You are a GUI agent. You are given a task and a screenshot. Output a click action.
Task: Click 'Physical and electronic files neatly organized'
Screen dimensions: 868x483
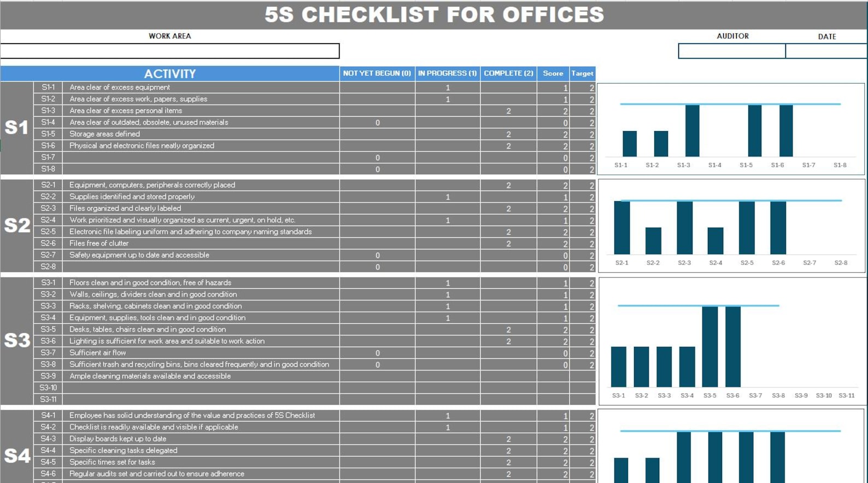coord(201,146)
